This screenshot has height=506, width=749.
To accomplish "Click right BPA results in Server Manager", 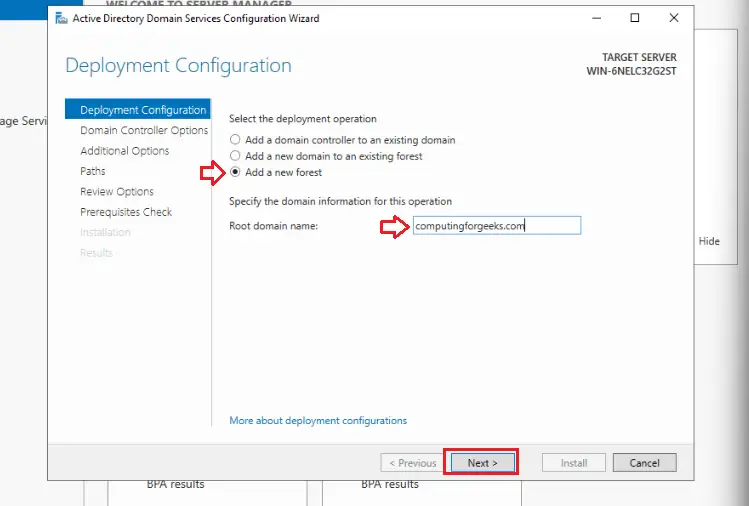I will [390, 484].
